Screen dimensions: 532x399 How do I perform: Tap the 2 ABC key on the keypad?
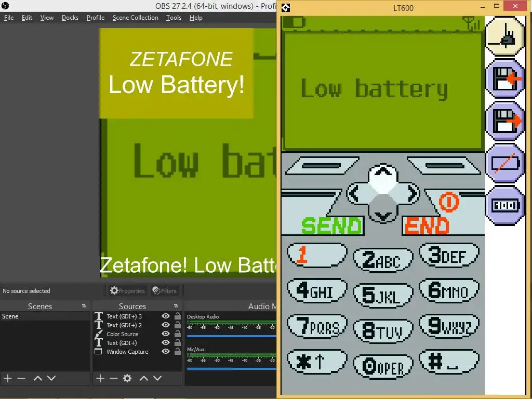pos(383,260)
